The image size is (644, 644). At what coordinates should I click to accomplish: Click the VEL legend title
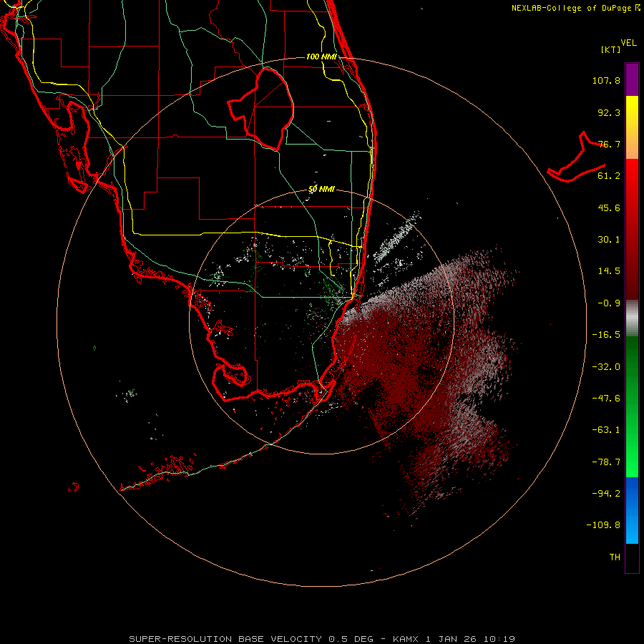(629, 43)
